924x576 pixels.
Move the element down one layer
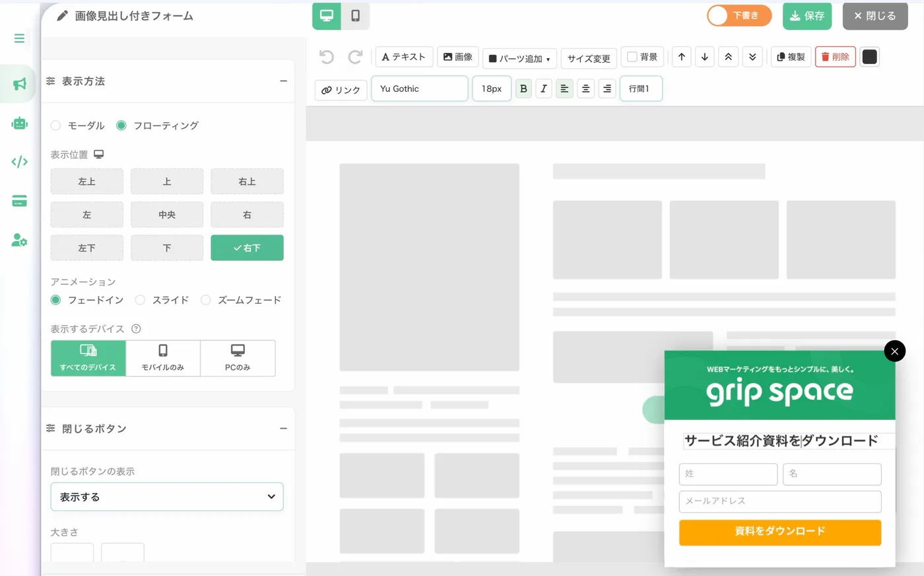point(705,57)
